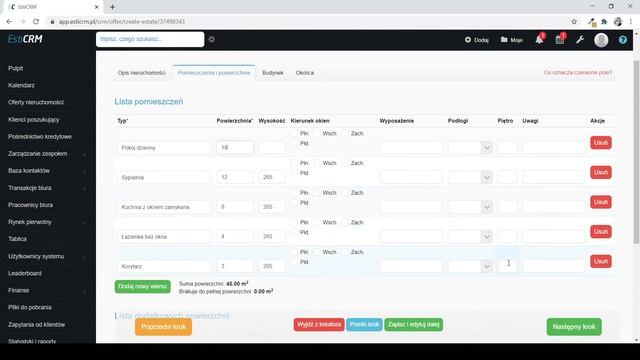Viewport: 640px width, 360px height.
Task: Switch to Okolica tab
Action: [305, 73]
